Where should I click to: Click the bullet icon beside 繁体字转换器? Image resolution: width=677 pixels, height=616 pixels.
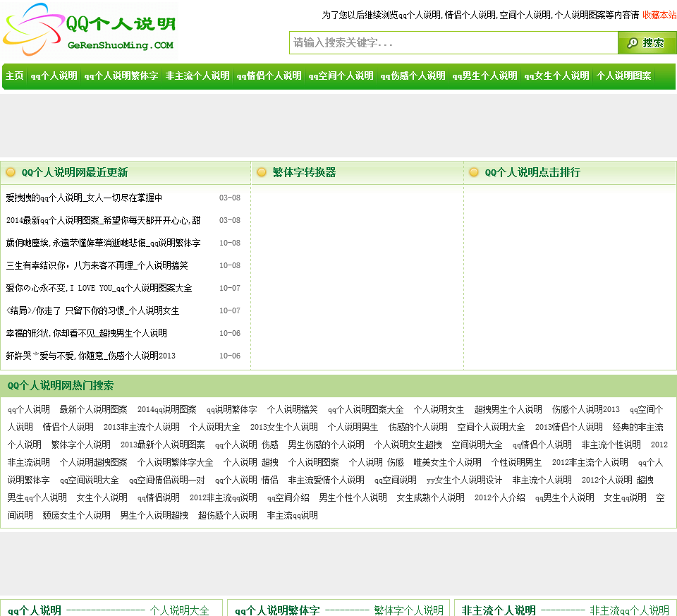tap(261, 172)
